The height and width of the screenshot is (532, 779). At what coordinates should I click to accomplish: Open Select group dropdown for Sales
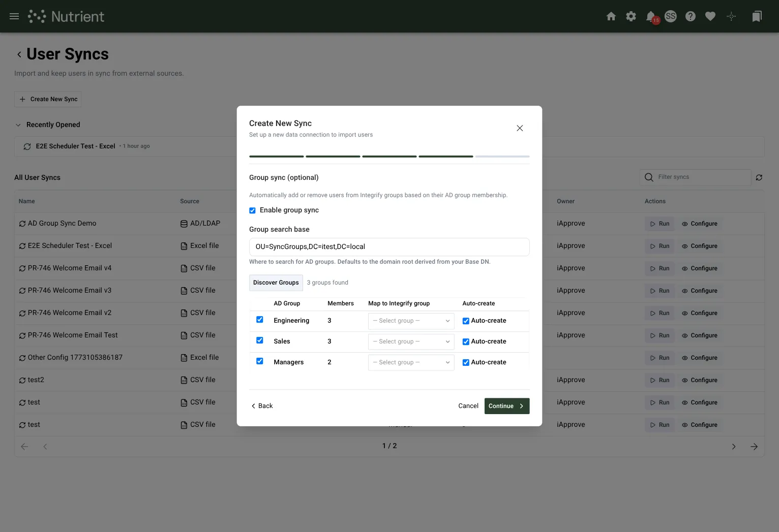pos(411,341)
